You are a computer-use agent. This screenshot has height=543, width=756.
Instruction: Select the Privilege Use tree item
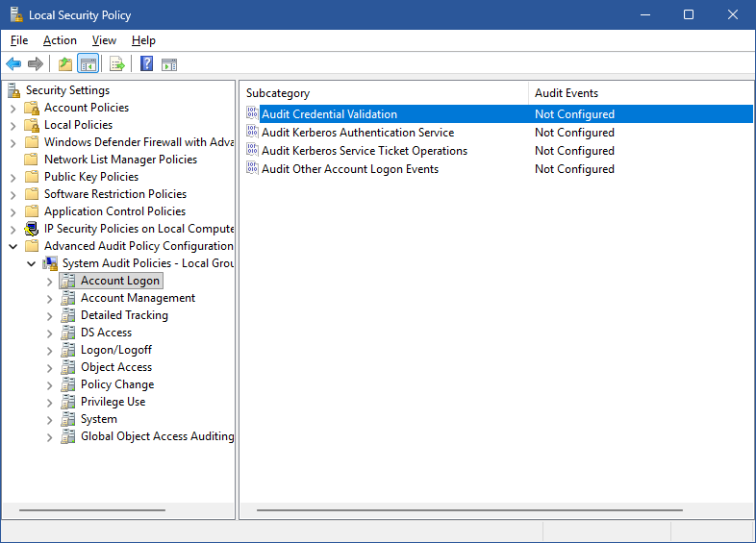pyautogui.click(x=113, y=402)
